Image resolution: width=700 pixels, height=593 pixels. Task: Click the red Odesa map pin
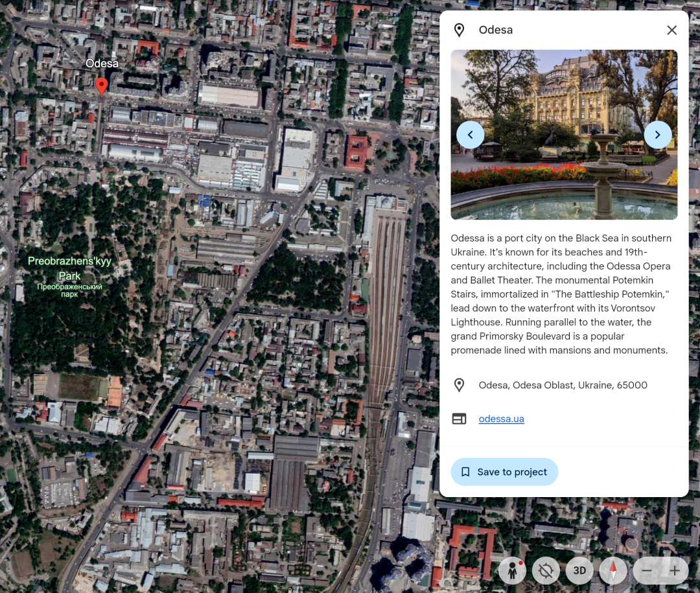click(x=102, y=86)
